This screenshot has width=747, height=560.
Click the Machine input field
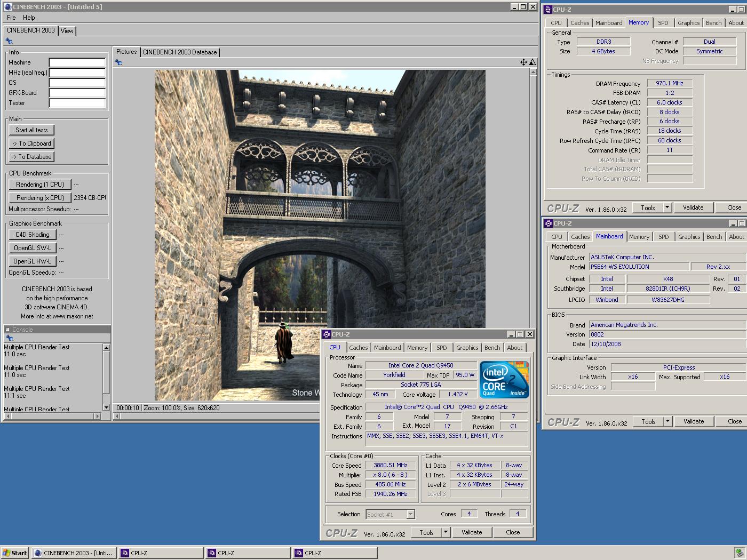click(x=77, y=62)
